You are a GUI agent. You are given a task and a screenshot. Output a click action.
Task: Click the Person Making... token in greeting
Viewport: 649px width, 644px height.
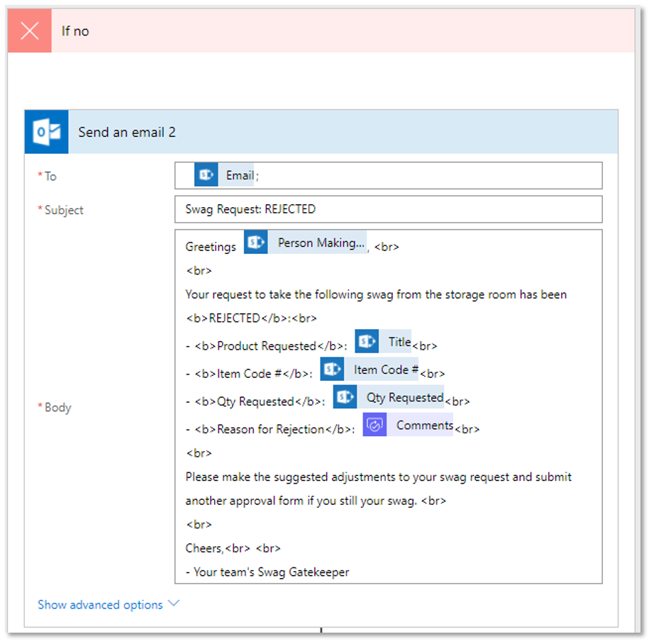tap(320, 243)
